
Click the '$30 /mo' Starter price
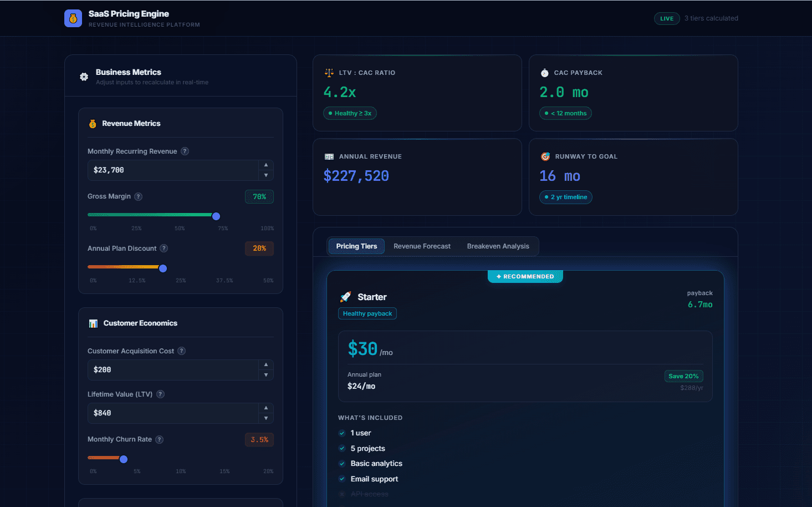coord(370,349)
